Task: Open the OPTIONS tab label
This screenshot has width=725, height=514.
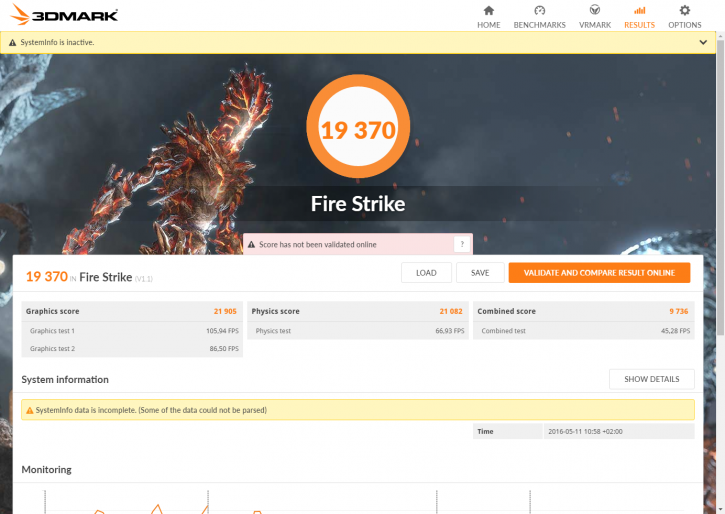Action: point(685,25)
